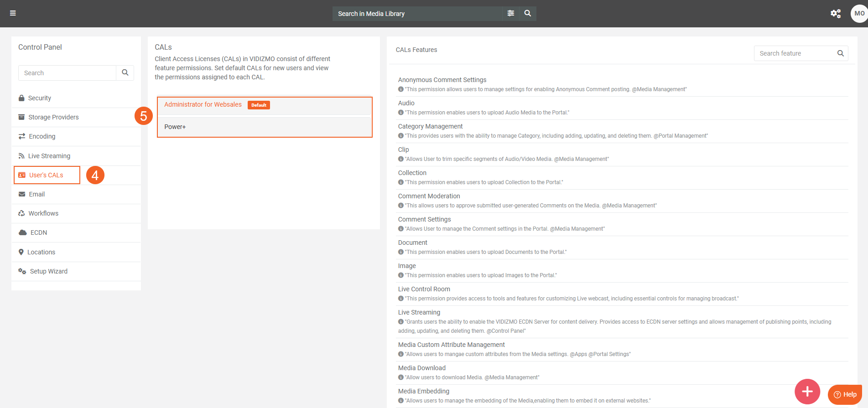Click the Search feature magnifier icon
The height and width of the screenshot is (408, 868).
[x=840, y=53]
